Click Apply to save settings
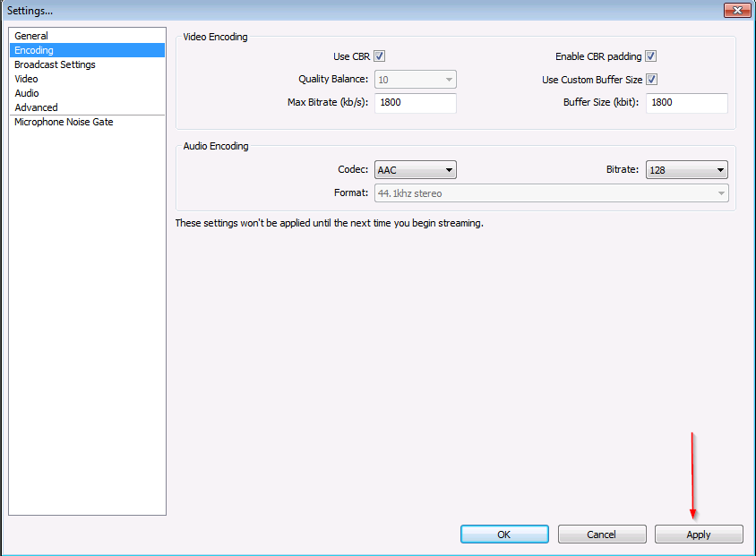Screen dimensions: 756x556 pos(699,535)
